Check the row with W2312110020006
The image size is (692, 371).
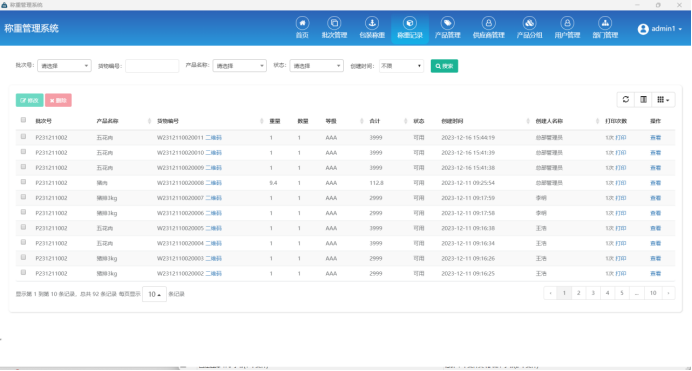pyautogui.click(x=23, y=212)
